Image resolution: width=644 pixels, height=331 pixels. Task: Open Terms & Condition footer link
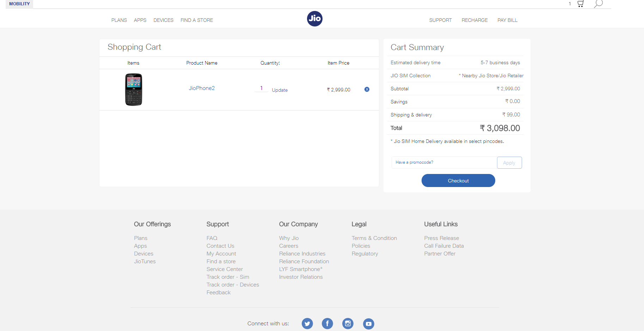[x=374, y=238]
